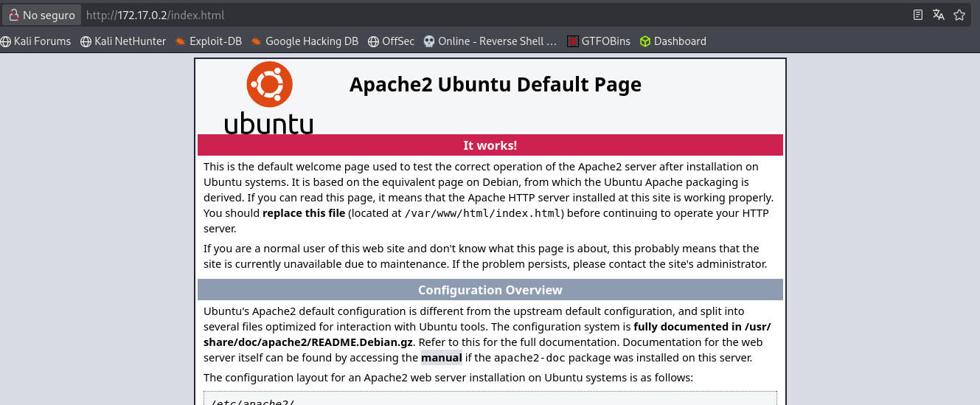Open the Kali NetHunter bookmark

pos(123,41)
